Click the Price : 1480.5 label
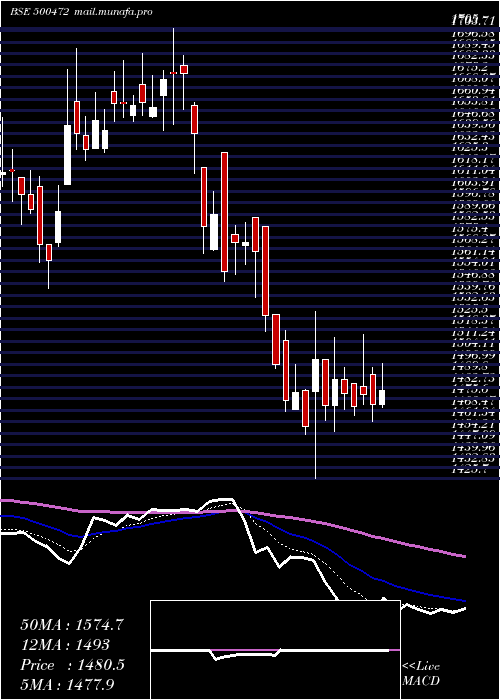This screenshot has width=500, height=700. tap(72, 665)
